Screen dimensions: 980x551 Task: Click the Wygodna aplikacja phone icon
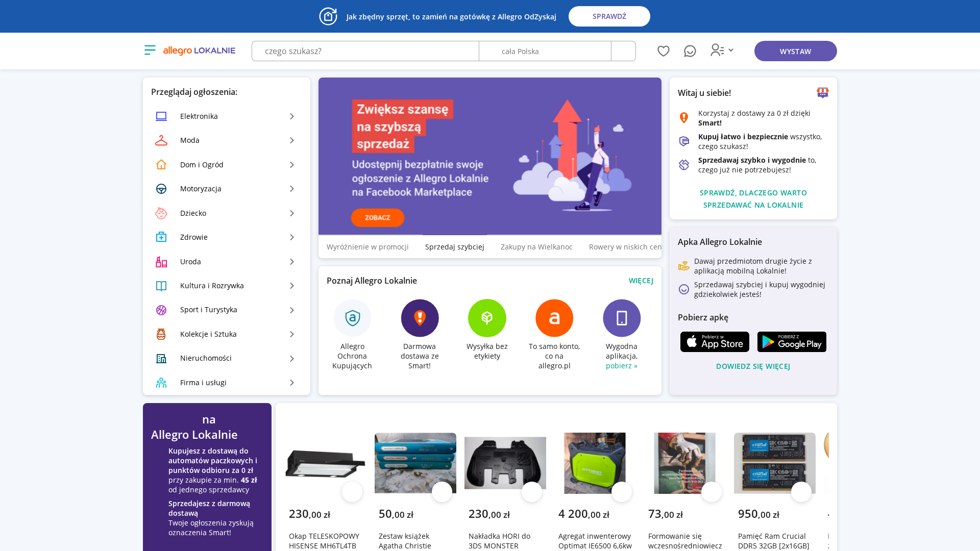tap(622, 318)
